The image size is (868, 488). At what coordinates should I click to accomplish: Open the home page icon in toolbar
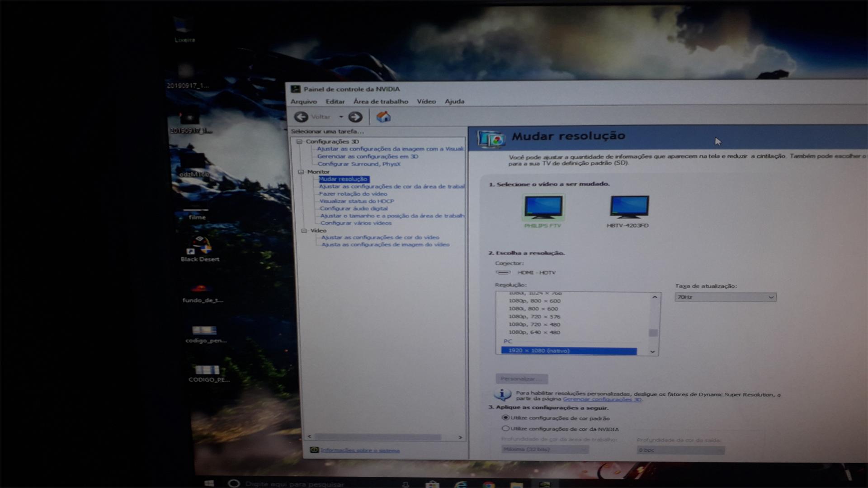tap(383, 117)
